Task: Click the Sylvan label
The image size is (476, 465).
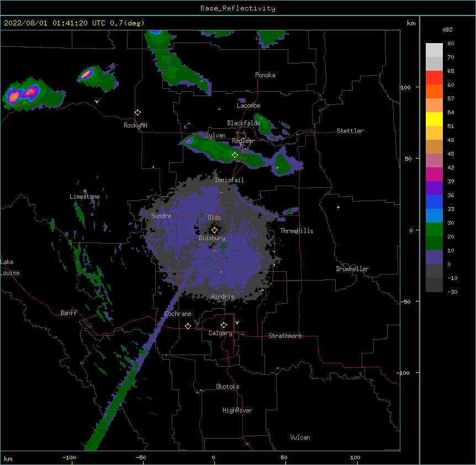Action: [x=215, y=135]
